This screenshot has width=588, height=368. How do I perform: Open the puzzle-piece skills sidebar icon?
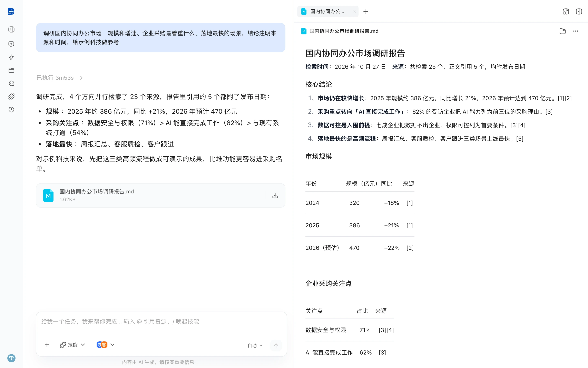[11, 97]
